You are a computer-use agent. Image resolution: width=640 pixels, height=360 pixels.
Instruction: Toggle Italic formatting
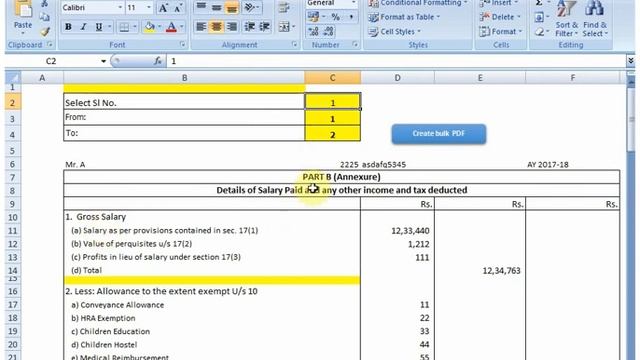(83, 27)
